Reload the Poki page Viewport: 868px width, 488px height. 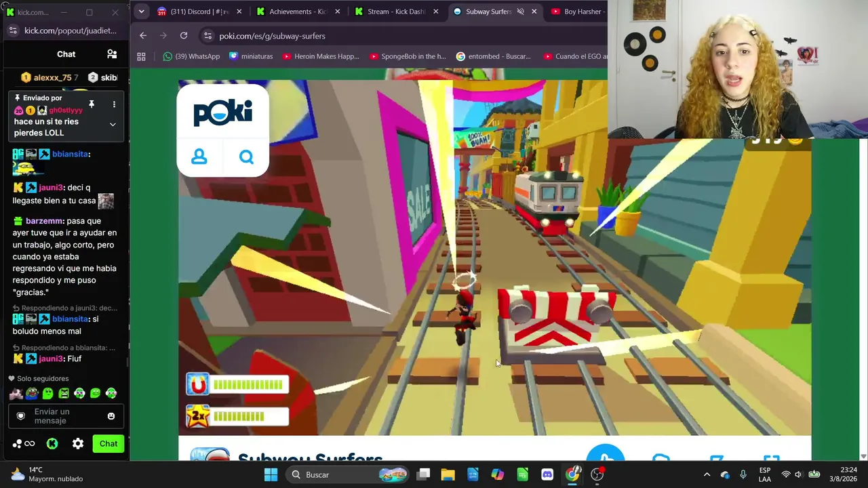(184, 36)
